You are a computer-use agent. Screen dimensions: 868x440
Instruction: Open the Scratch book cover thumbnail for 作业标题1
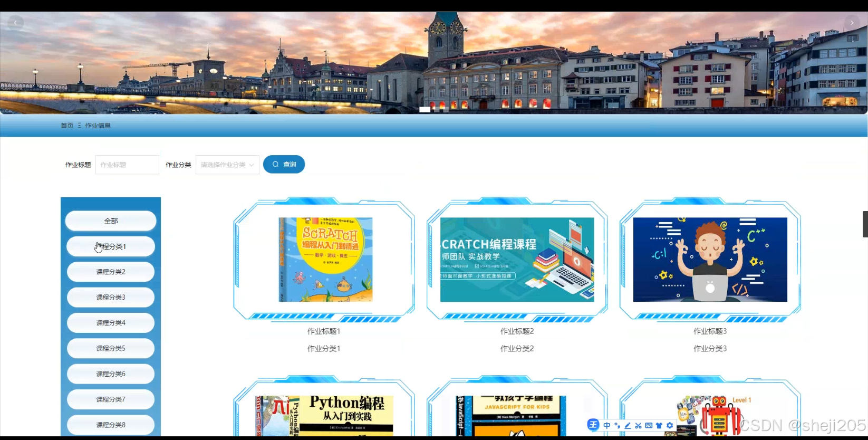coord(325,260)
